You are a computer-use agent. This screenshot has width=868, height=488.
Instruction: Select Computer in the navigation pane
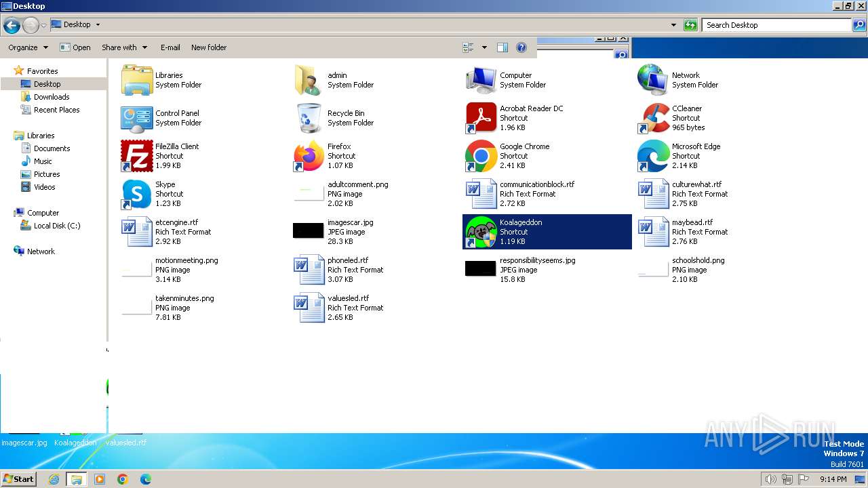pyautogui.click(x=43, y=213)
